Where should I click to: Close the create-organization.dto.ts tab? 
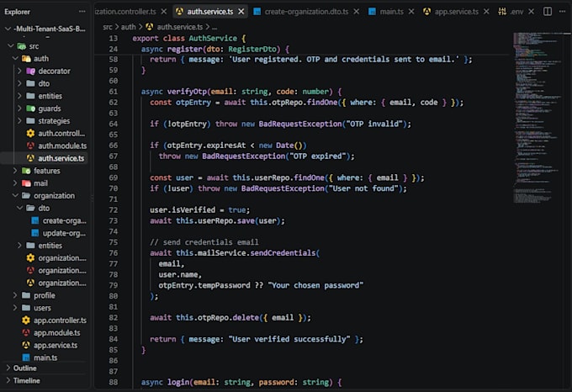(x=357, y=12)
